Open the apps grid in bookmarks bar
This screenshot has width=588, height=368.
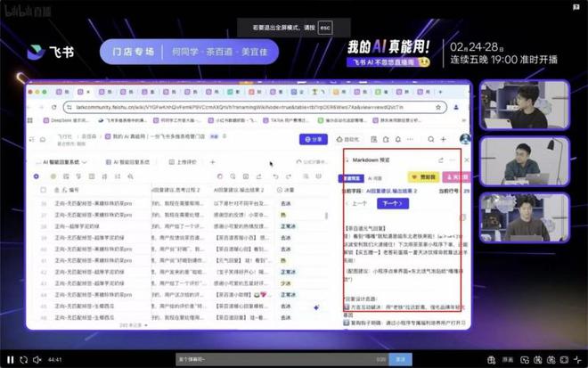[x=30, y=120]
